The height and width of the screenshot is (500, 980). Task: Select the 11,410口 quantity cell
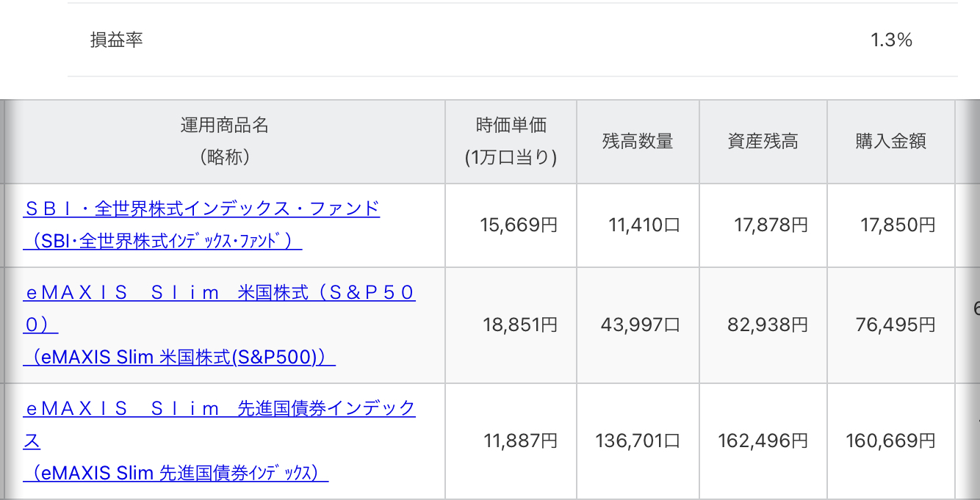point(638,225)
